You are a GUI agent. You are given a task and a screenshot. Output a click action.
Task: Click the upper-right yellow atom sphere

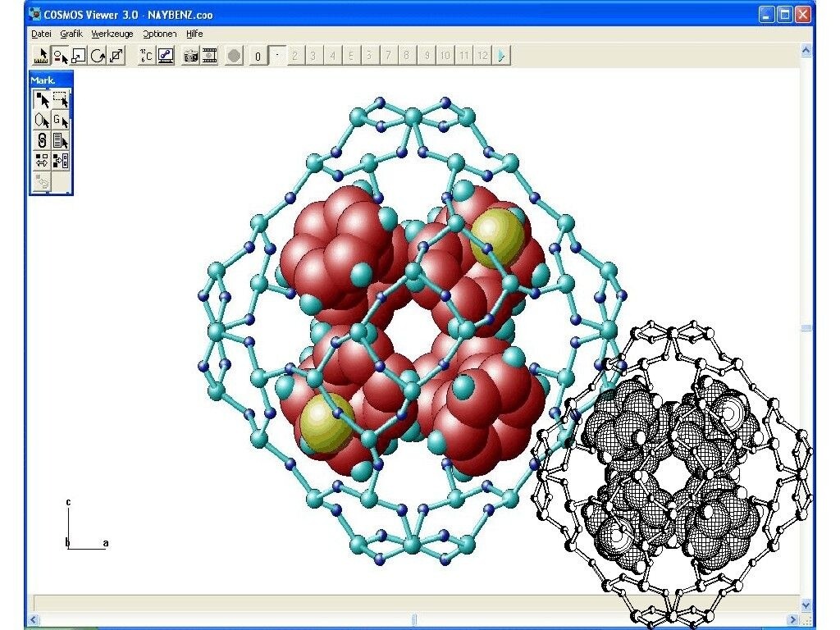pyautogui.click(x=497, y=237)
